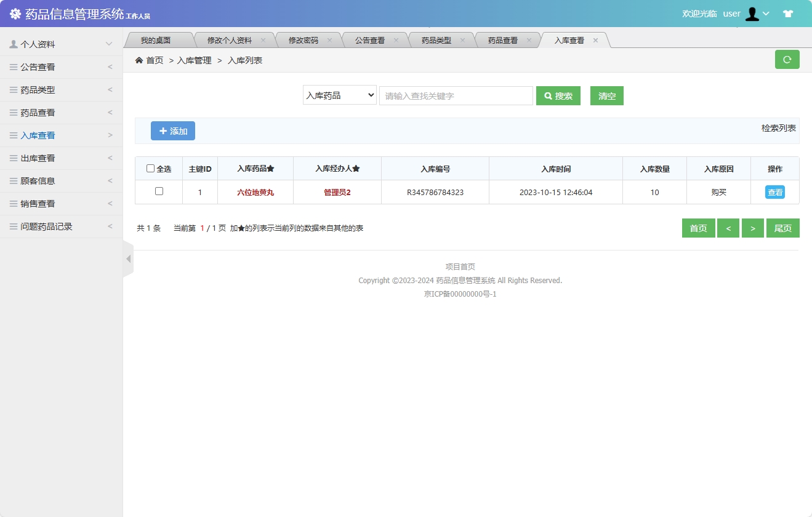The width and height of the screenshot is (812, 517).
Task: Click the keyword search input field
Action: (x=456, y=95)
